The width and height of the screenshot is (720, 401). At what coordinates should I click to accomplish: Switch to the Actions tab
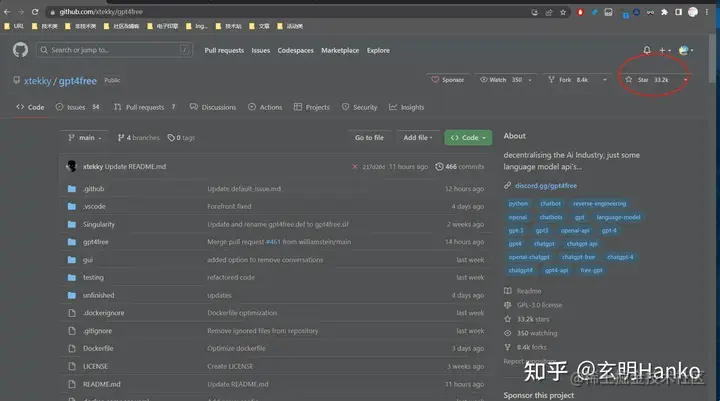265,107
